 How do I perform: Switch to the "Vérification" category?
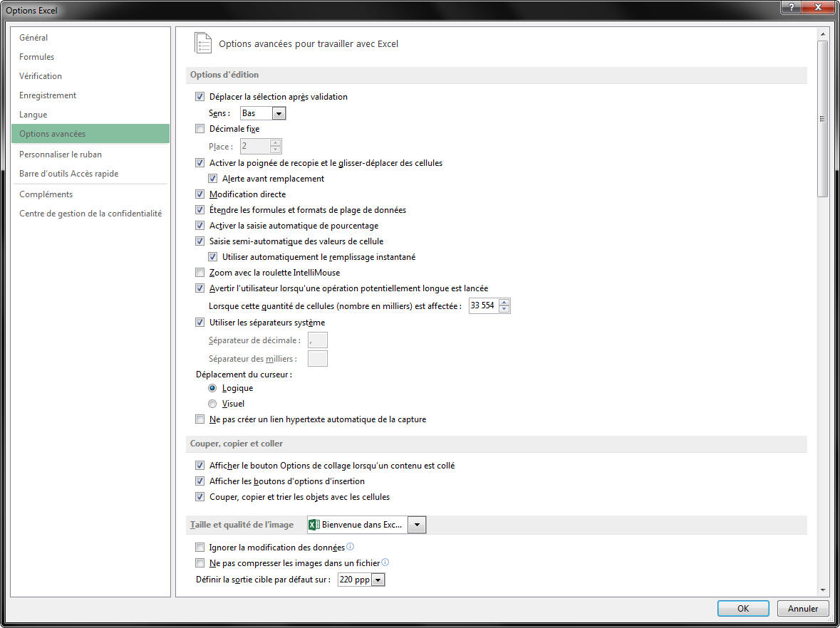point(90,76)
